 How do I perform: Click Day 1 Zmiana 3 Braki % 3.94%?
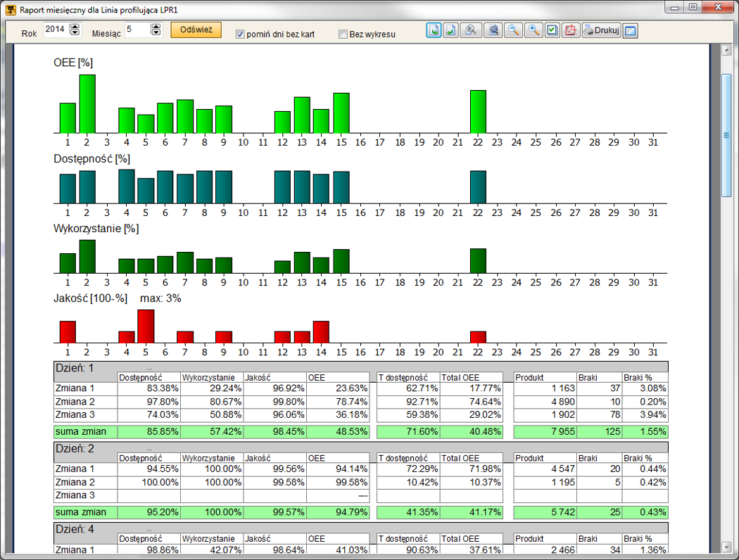point(645,415)
